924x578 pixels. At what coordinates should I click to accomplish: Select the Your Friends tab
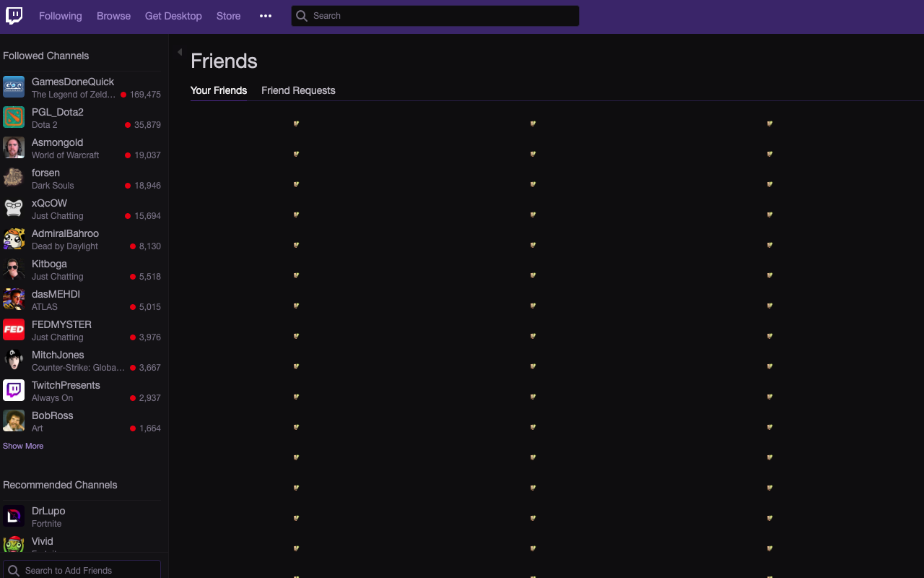click(x=218, y=90)
